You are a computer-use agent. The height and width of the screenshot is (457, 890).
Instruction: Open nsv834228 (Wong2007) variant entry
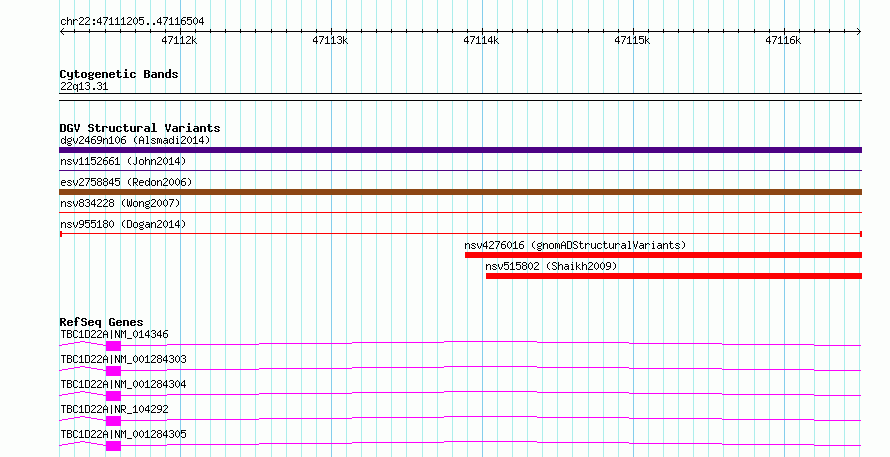click(x=120, y=203)
